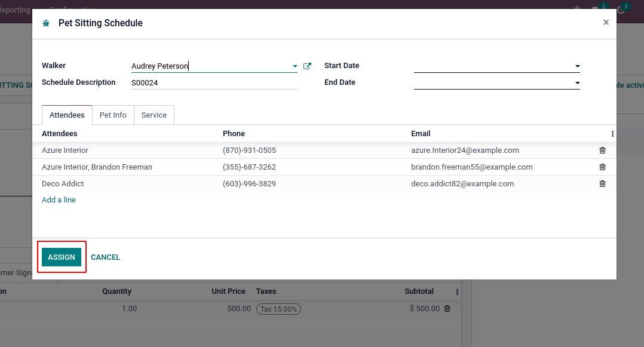
Task: Click the debug bug icon in dialog title
Action: 46,23
